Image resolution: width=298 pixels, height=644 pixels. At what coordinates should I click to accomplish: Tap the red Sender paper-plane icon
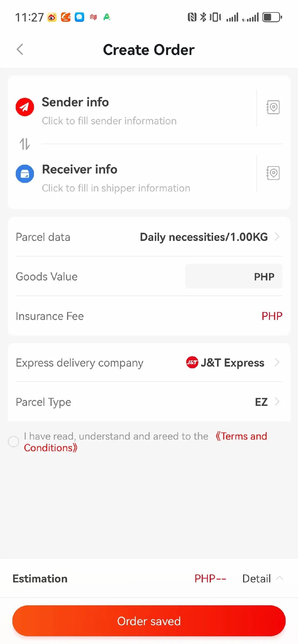25,107
